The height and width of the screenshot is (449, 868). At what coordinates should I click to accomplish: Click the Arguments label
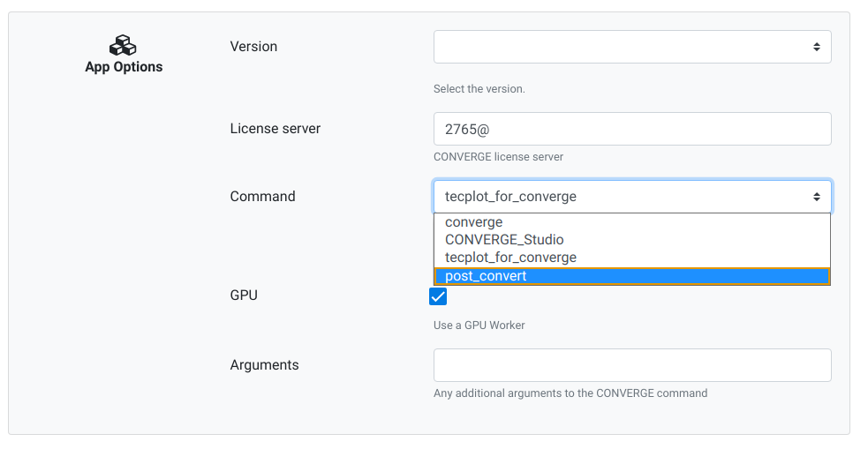(264, 365)
